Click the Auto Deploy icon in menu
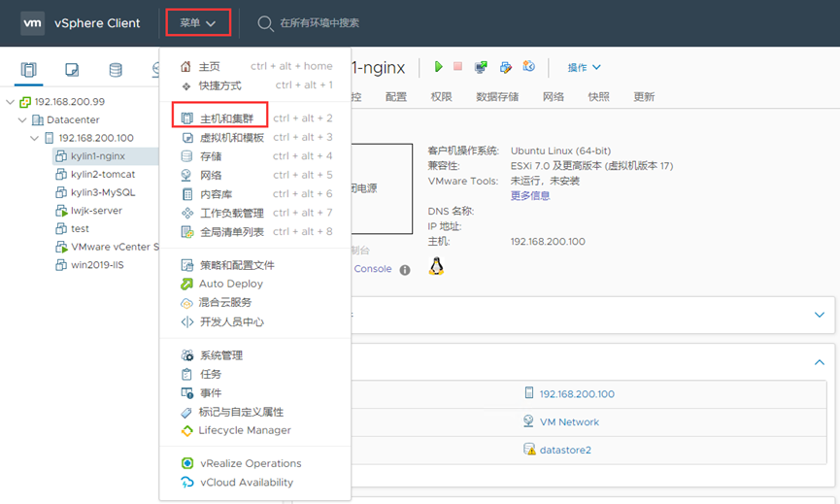This screenshot has width=840, height=504. click(x=186, y=284)
